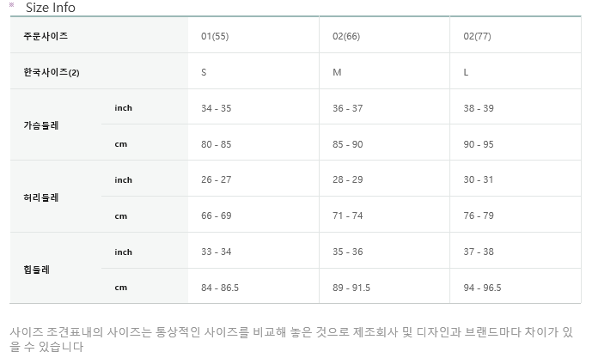Click the 한국사이즈(2) row header
Image resolution: width=592 pixels, height=364 pixels.
[52, 72]
